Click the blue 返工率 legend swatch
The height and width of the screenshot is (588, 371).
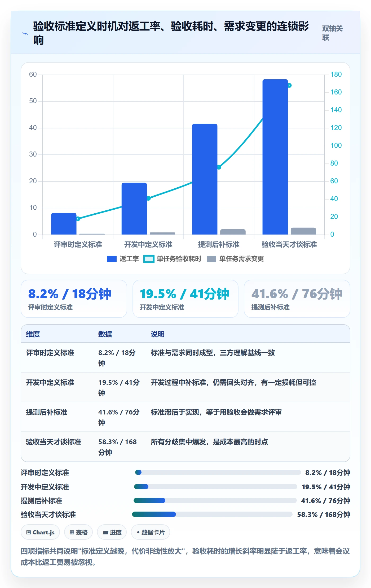pos(112,259)
